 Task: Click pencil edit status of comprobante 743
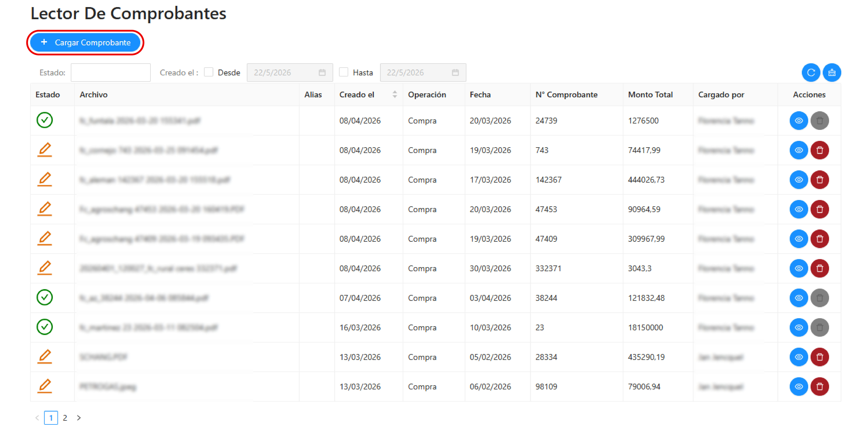click(44, 150)
